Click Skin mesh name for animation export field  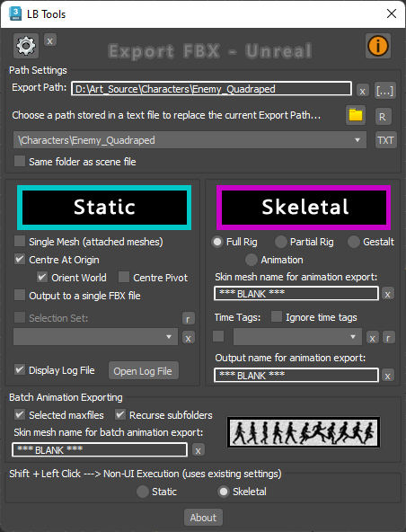pos(296,293)
